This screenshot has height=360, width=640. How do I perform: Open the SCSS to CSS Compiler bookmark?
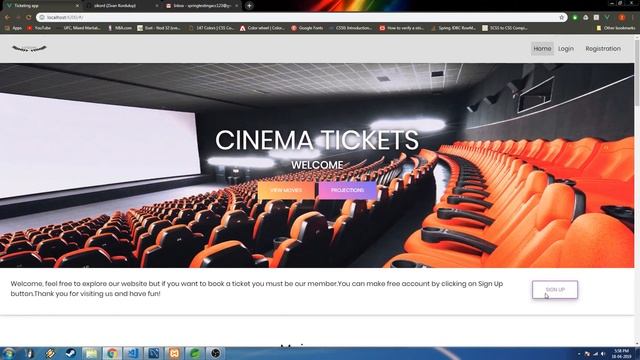[x=505, y=28]
